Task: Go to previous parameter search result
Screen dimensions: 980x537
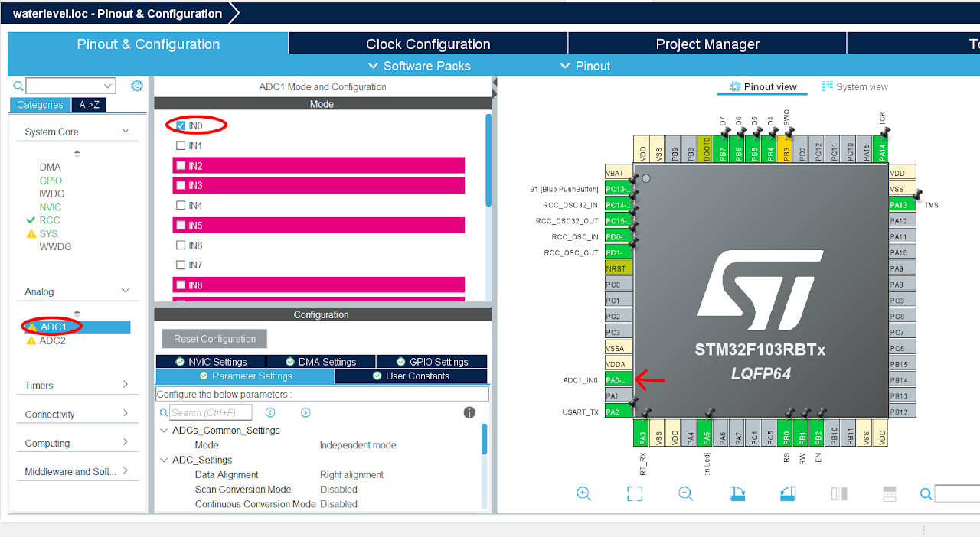Action: [270, 412]
